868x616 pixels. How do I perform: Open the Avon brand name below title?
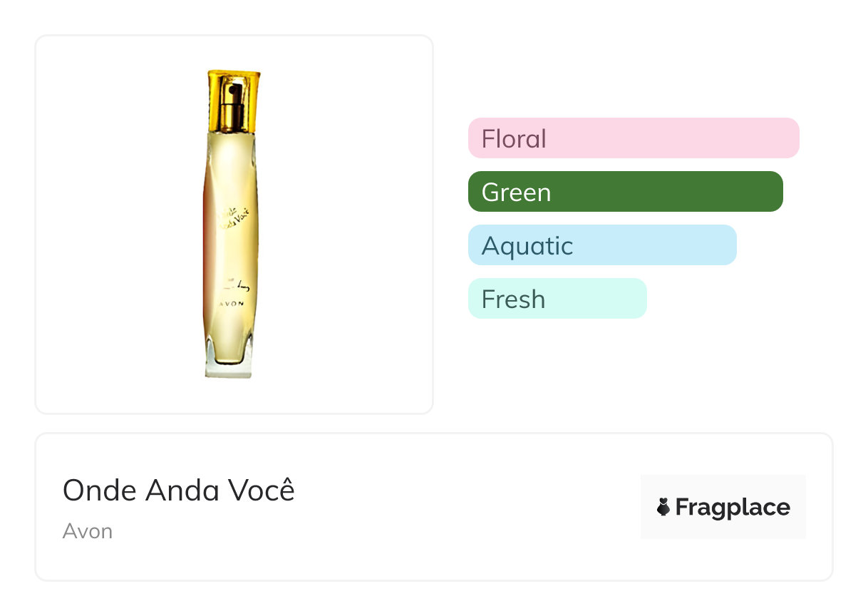click(88, 531)
